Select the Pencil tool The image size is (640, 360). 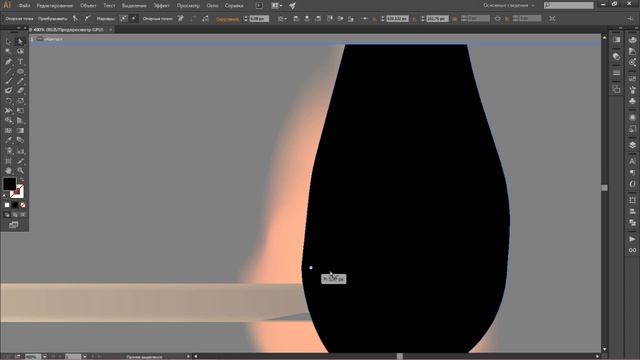pos(20,81)
